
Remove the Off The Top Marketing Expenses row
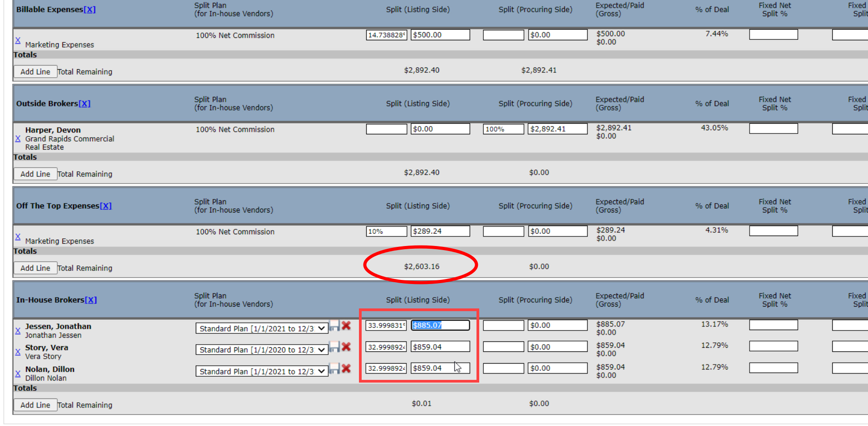[x=18, y=237]
